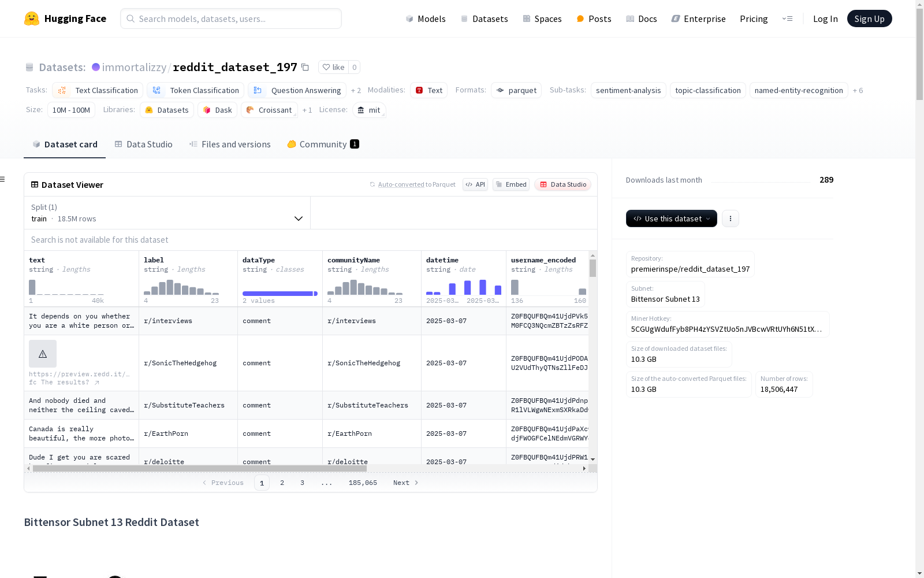The width and height of the screenshot is (924, 578).
Task: Click the named-entity-recognition sub-task tag
Action: (x=799, y=90)
